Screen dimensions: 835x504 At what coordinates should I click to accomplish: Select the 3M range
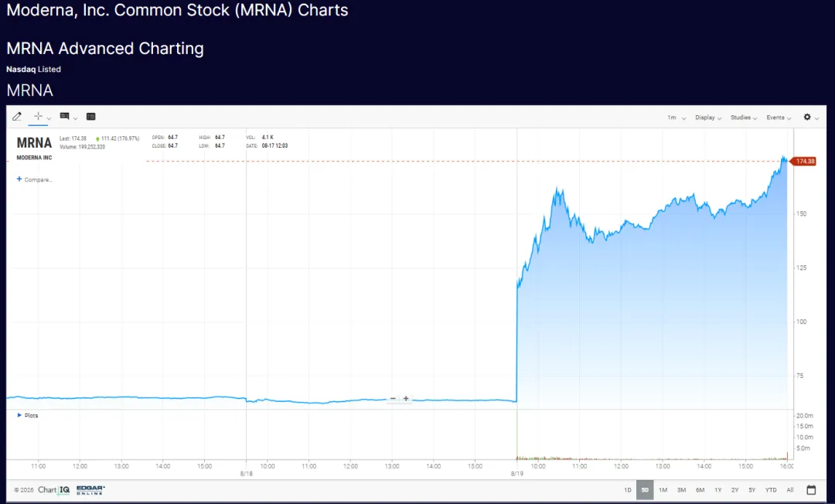681,490
